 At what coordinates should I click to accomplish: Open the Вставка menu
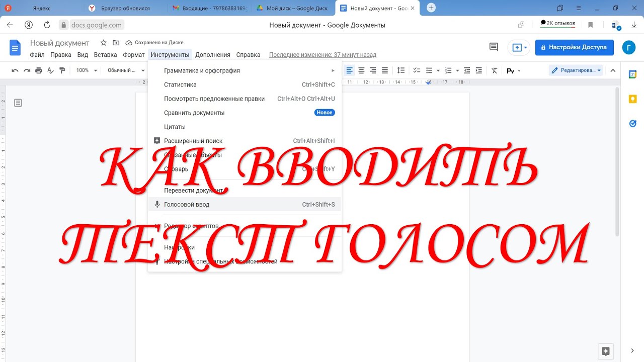click(105, 55)
